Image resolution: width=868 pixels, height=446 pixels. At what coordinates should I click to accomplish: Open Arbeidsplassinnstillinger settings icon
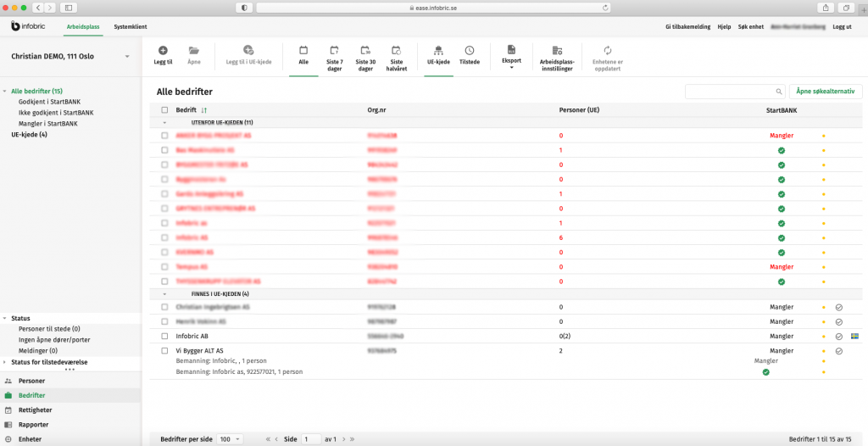point(557,50)
